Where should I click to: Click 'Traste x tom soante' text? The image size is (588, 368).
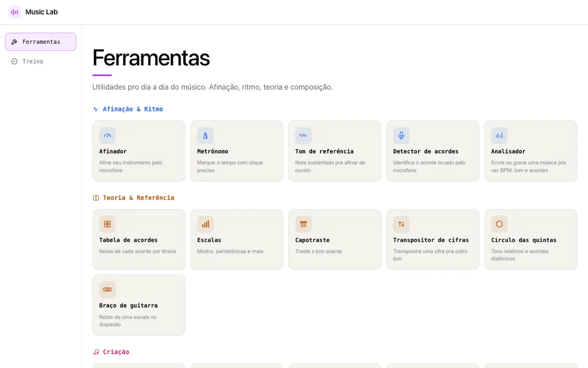[x=318, y=252]
